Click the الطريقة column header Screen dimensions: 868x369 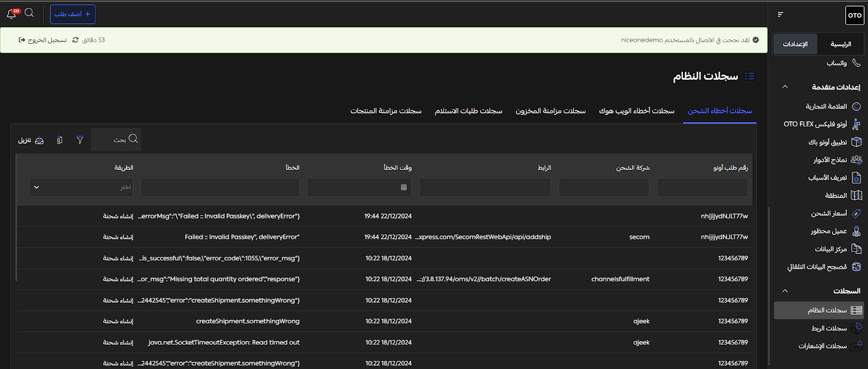(x=124, y=168)
